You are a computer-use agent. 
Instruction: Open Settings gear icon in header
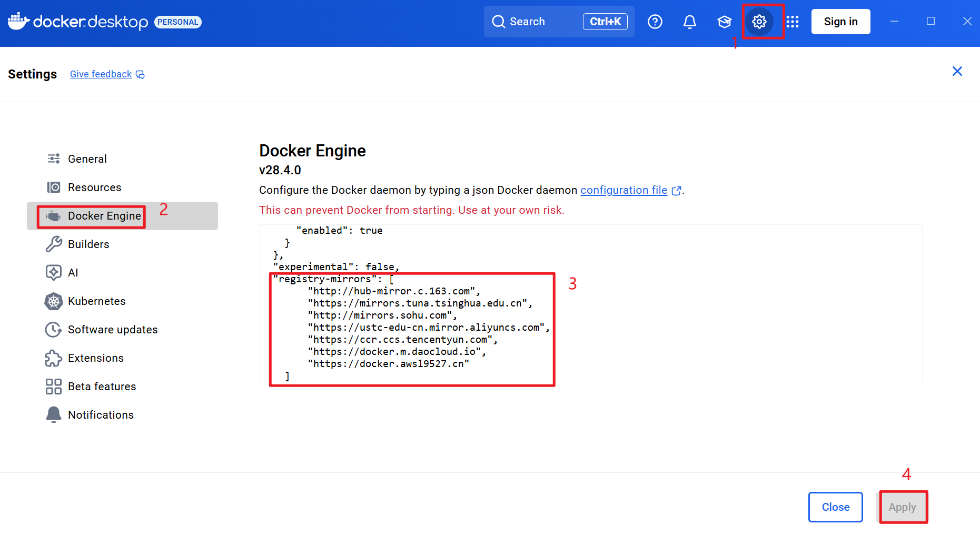tap(759, 22)
